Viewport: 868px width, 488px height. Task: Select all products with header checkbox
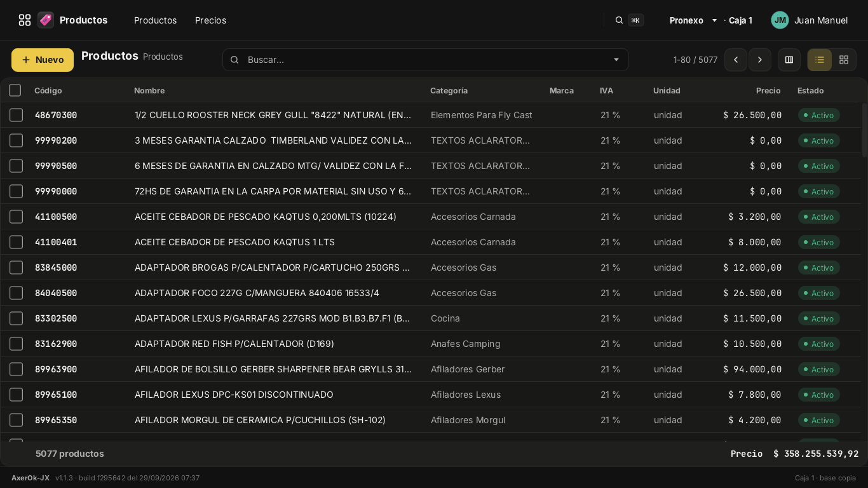[x=15, y=90]
